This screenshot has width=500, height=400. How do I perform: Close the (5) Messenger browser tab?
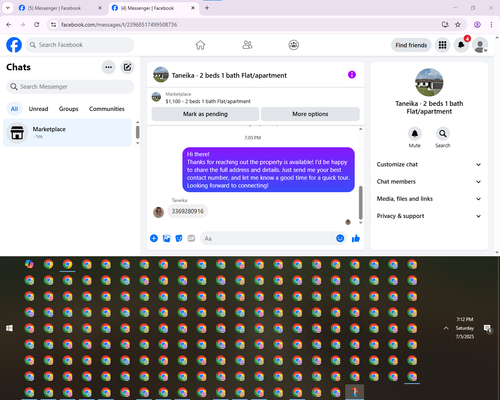click(100, 8)
